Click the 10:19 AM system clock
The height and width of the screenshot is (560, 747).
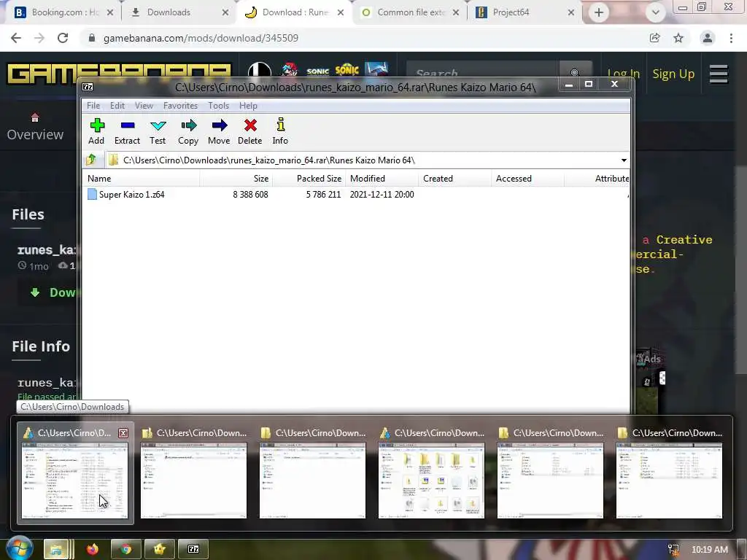[x=709, y=550]
